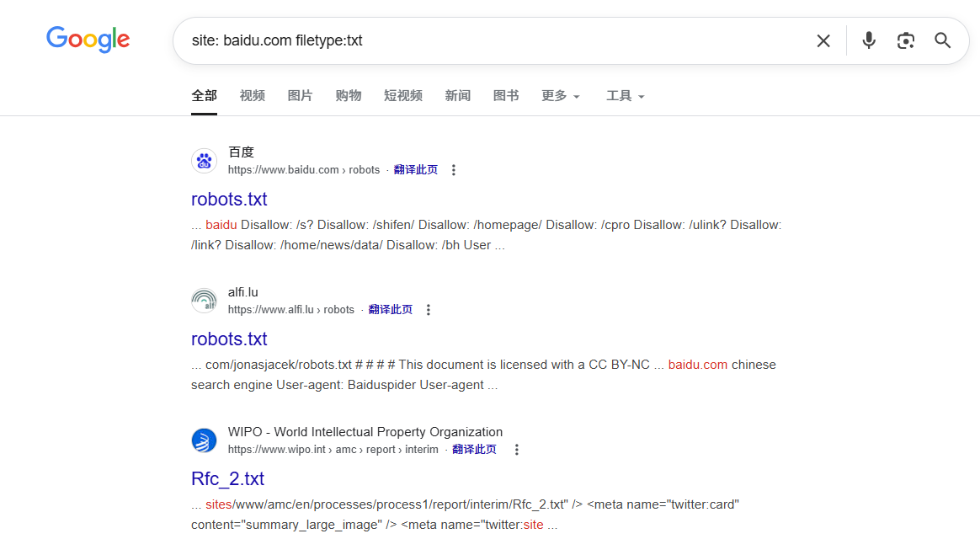This screenshot has width=980, height=555.
Task: Click the https://www.baidu.com › robots URL
Action: coord(304,170)
